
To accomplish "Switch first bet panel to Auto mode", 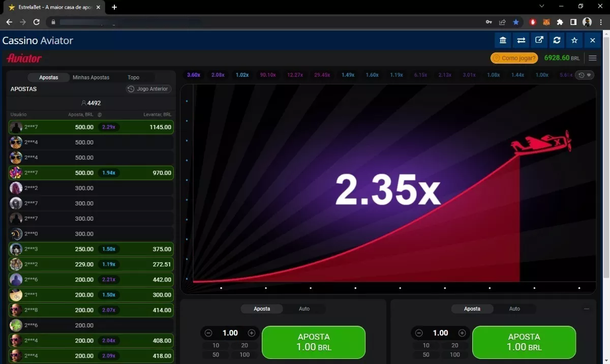I will pyautogui.click(x=304, y=309).
